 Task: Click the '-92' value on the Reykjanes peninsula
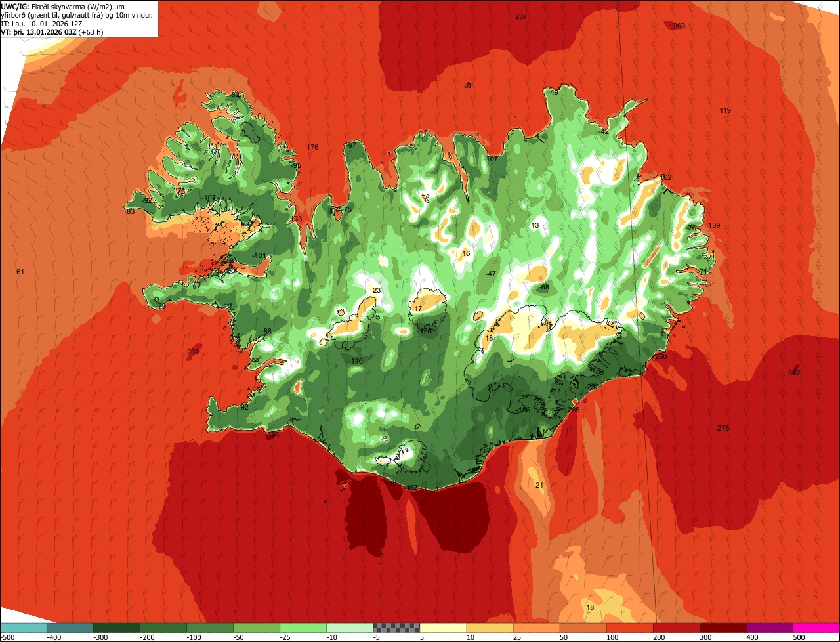click(243, 407)
